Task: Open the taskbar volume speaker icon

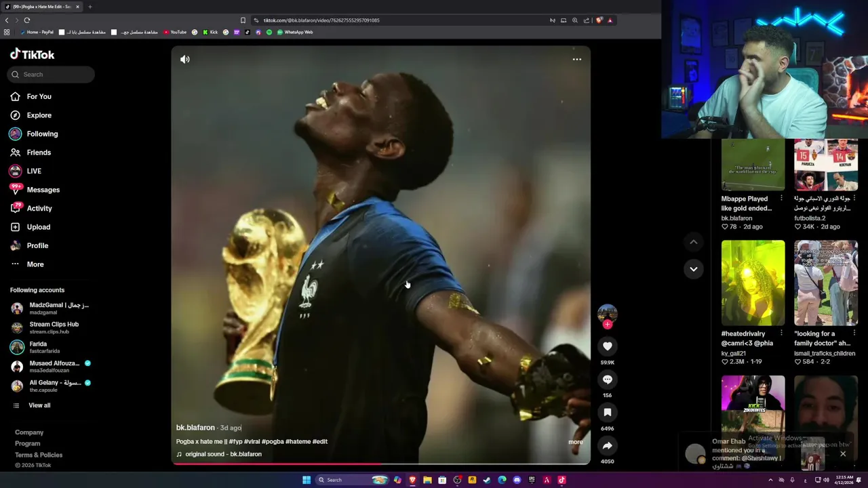Action: pyautogui.click(x=826, y=480)
